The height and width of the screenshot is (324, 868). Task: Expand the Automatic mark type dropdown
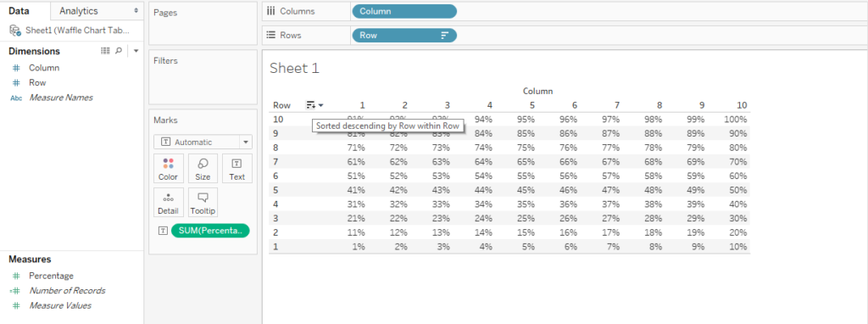[x=203, y=142]
